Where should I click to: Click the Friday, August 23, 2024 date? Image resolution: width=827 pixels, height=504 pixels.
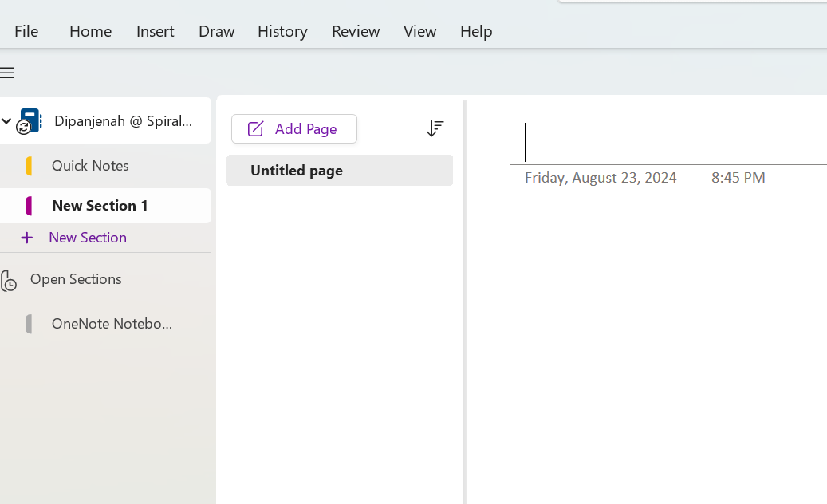click(601, 178)
